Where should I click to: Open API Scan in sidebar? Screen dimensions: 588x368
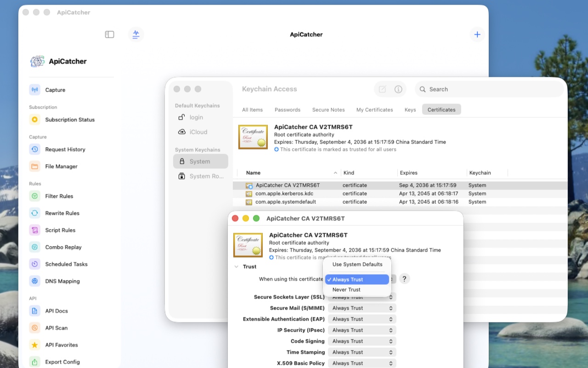pos(71,328)
